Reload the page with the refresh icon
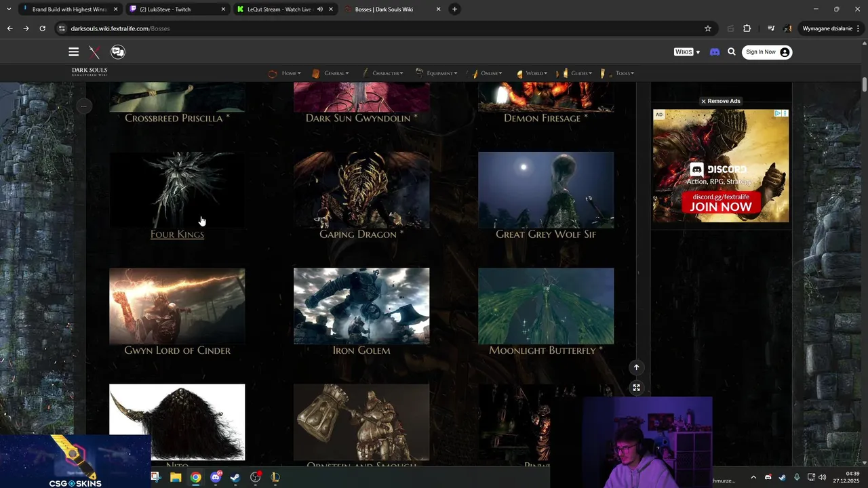 [x=42, y=28]
